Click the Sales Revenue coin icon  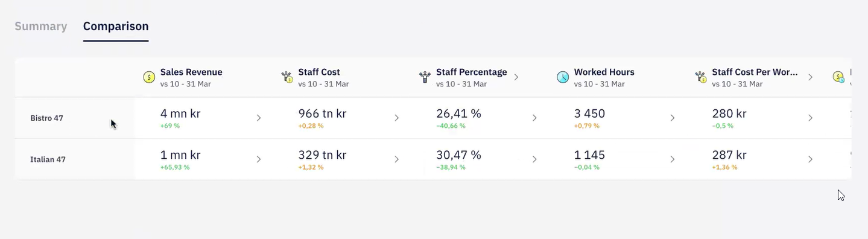pyautogui.click(x=148, y=77)
